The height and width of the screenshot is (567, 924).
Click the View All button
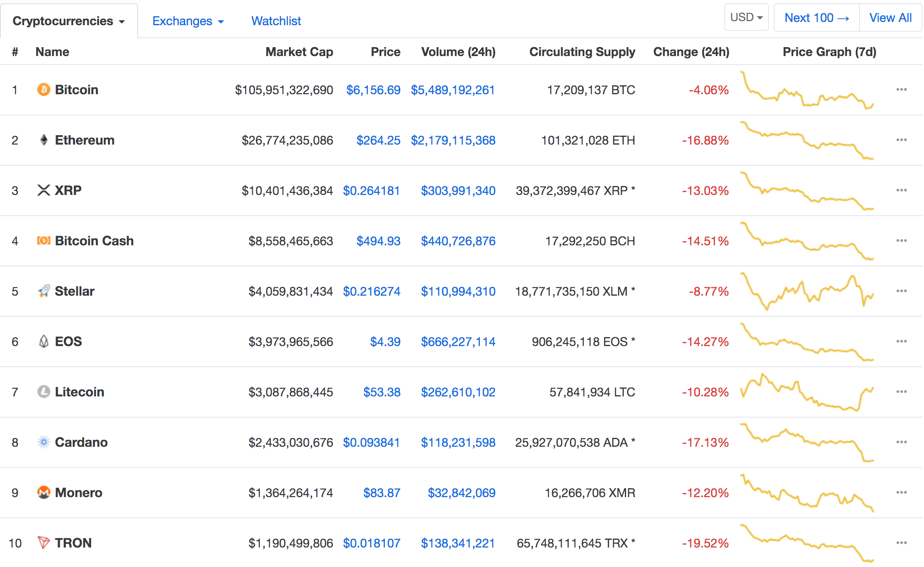pos(890,18)
